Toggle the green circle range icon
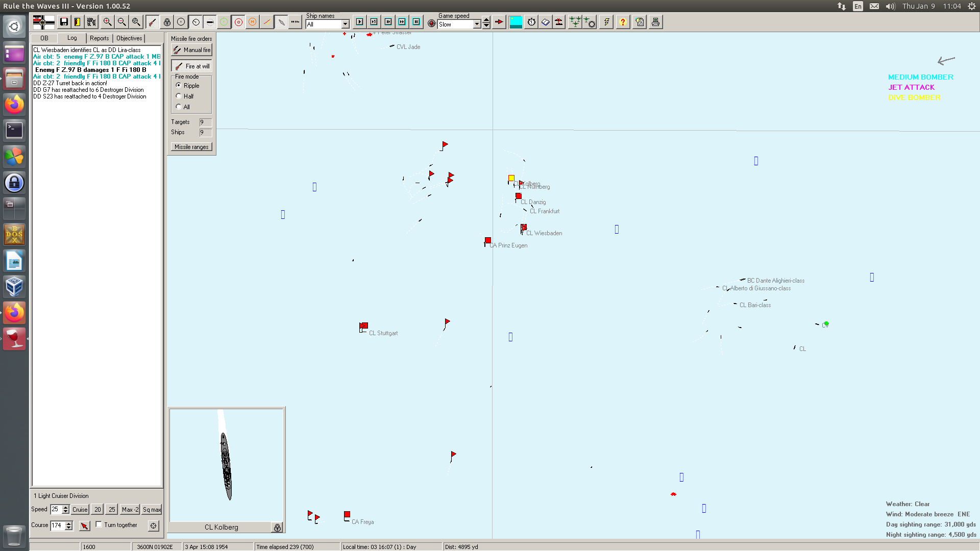Image resolution: width=980 pixels, height=551 pixels. (224, 22)
